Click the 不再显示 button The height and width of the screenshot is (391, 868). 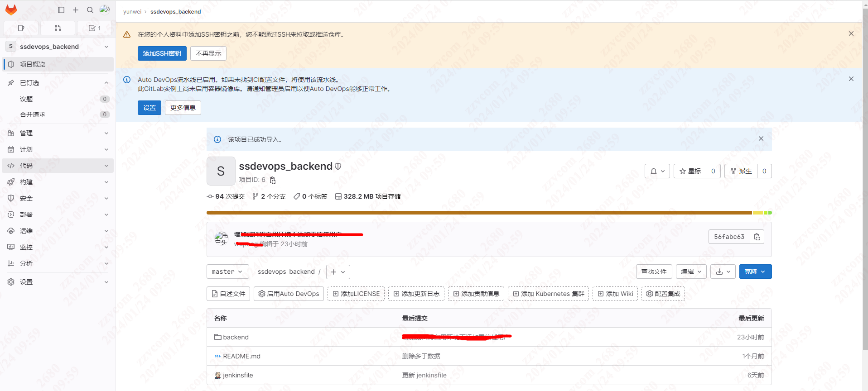[x=208, y=53]
